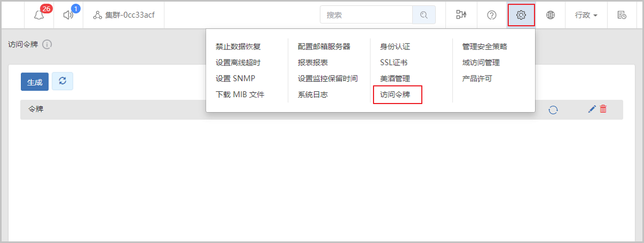The image size is (644, 243).
Task: Open the node switch icon beside search
Action: tap(461, 15)
